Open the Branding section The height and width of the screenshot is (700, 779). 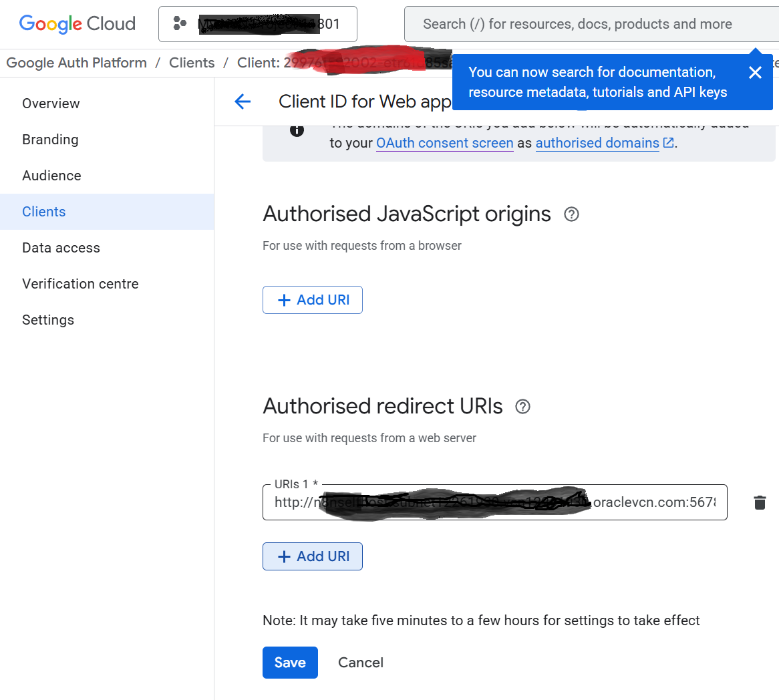[x=50, y=140]
